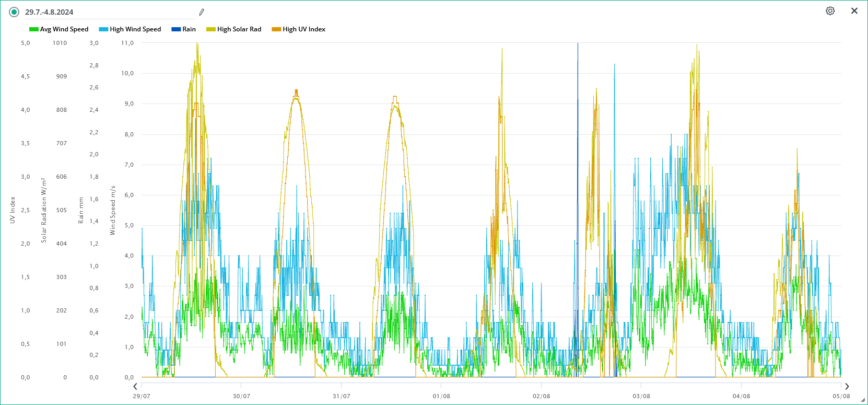Toggle Rain series visibility in legend
The width and height of the screenshot is (868, 405).
pyautogui.click(x=184, y=29)
